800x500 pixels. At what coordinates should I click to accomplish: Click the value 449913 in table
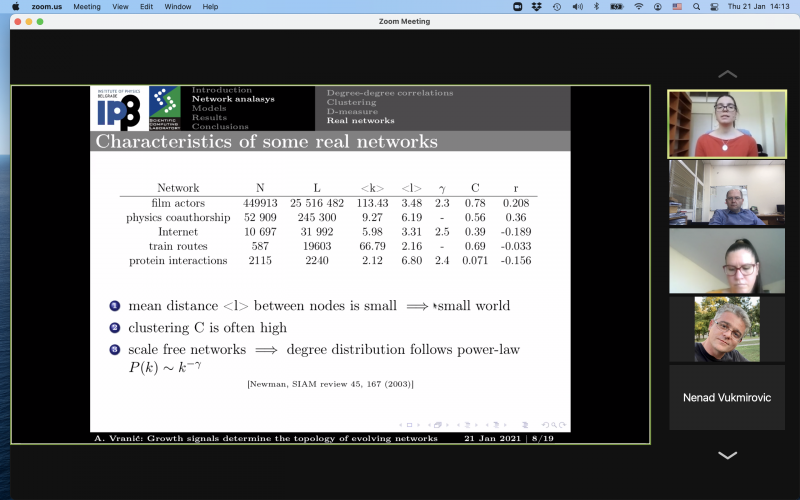coord(260,203)
